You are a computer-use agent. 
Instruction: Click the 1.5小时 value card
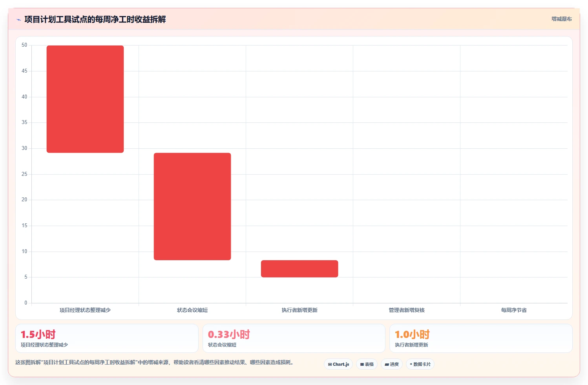[x=107, y=338]
